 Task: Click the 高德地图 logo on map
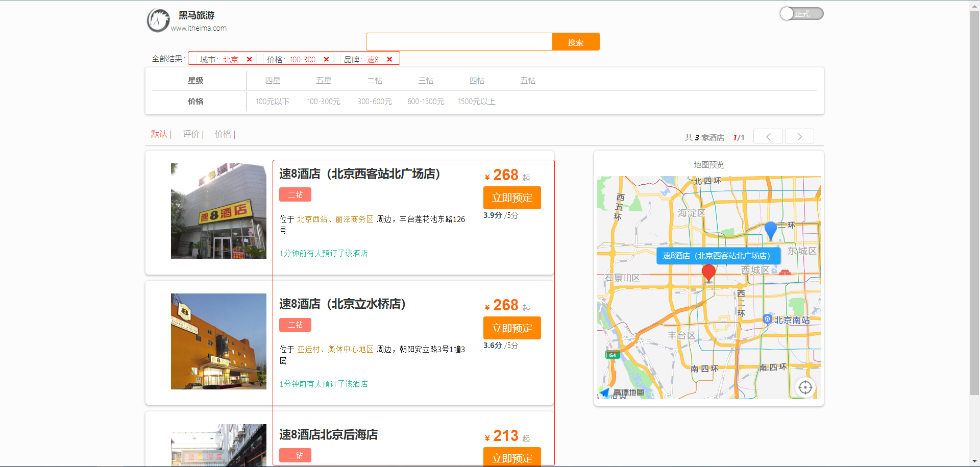(622, 392)
